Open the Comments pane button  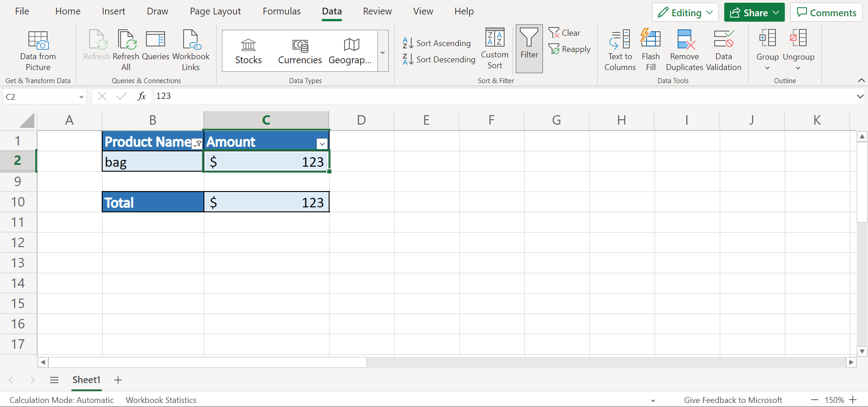pos(826,13)
